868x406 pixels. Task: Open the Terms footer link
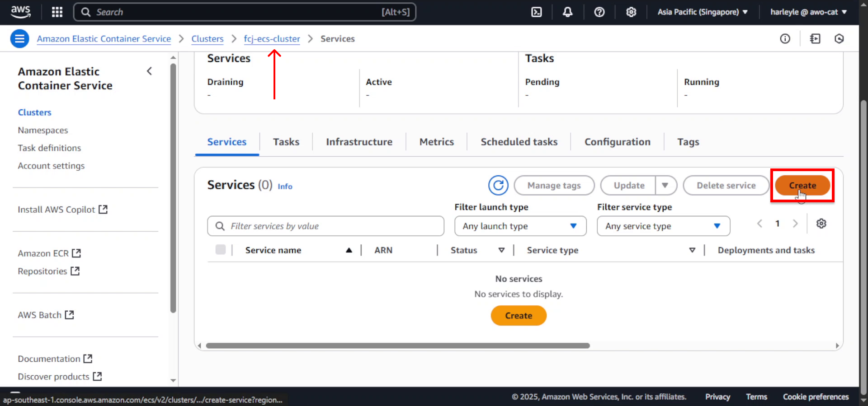tap(756, 397)
